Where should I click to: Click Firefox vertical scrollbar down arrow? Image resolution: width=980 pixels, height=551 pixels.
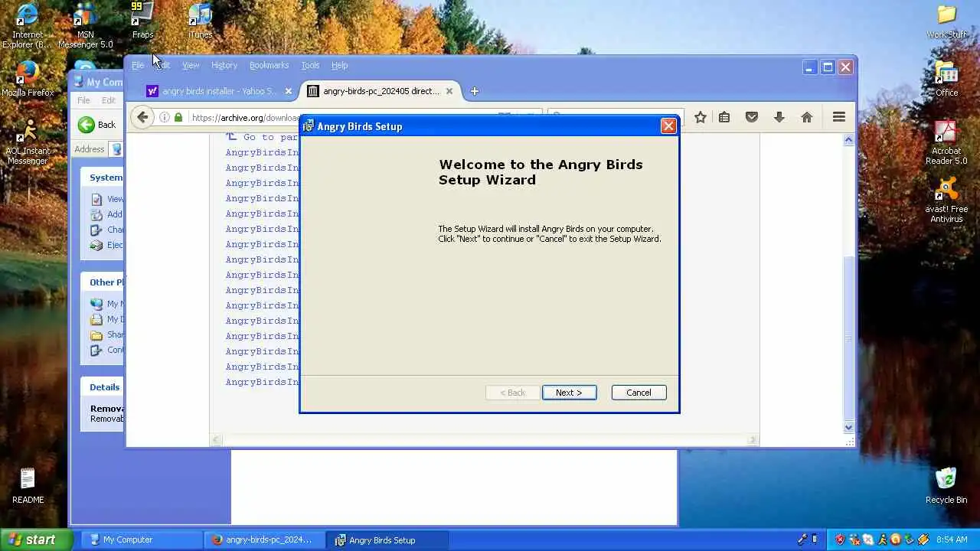click(x=848, y=428)
